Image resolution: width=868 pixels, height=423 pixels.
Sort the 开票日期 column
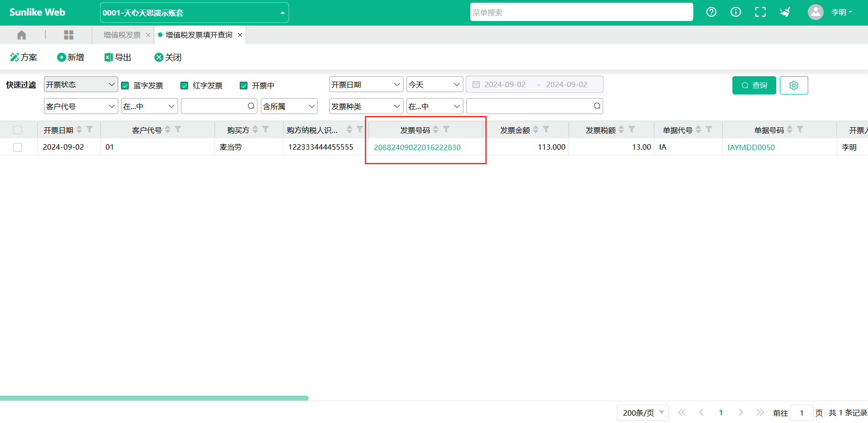click(79, 130)
